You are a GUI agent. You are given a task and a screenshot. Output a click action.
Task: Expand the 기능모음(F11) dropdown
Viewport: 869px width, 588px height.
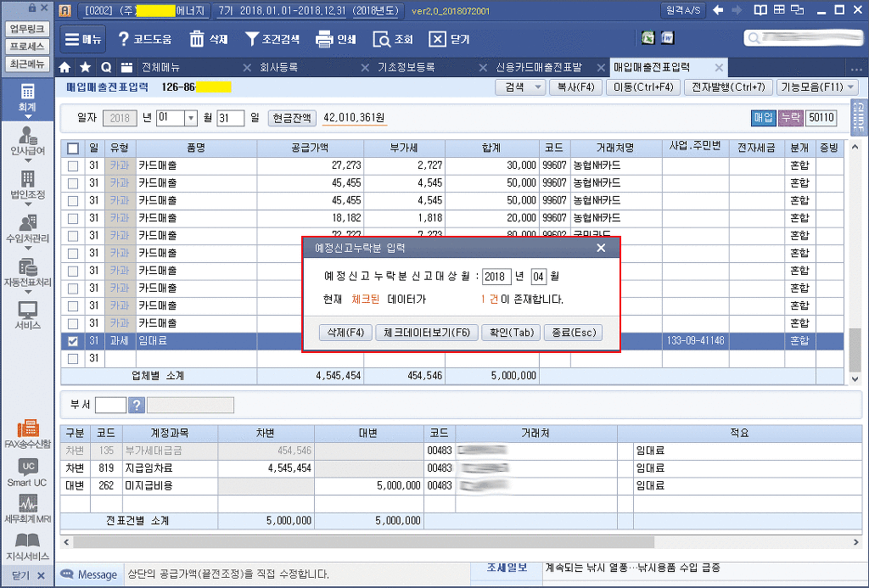[x=818, y=87]
